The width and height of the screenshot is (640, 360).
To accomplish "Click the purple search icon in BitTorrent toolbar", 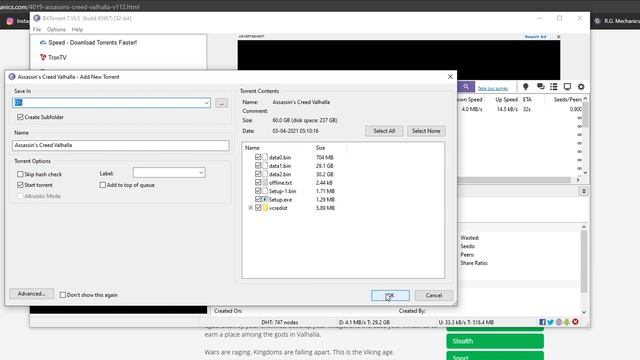I will click(466, 87).
